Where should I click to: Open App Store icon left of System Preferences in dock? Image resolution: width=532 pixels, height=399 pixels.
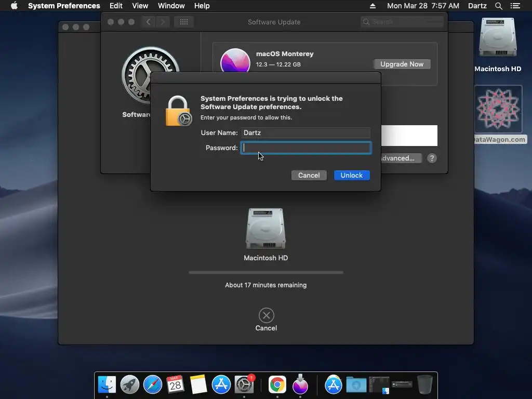221,384
